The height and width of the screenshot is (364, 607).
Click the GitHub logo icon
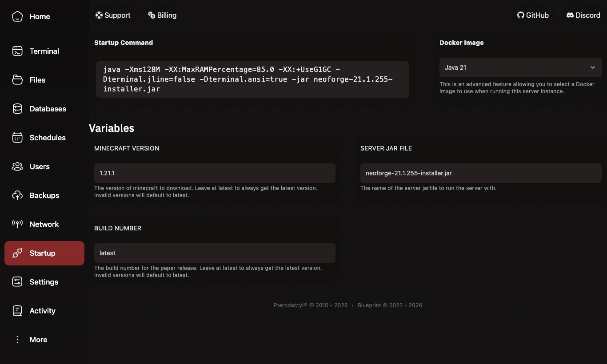pyautogui.click(x=521, y=15)
